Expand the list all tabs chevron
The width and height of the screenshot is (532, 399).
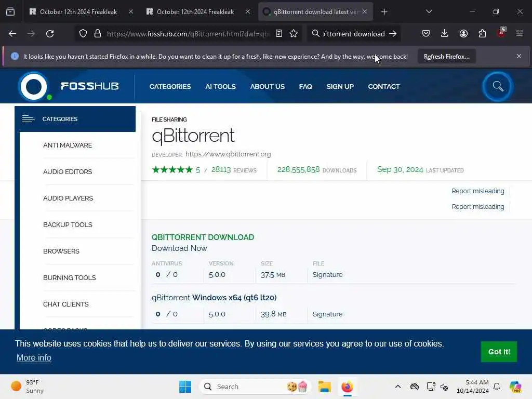429,11
